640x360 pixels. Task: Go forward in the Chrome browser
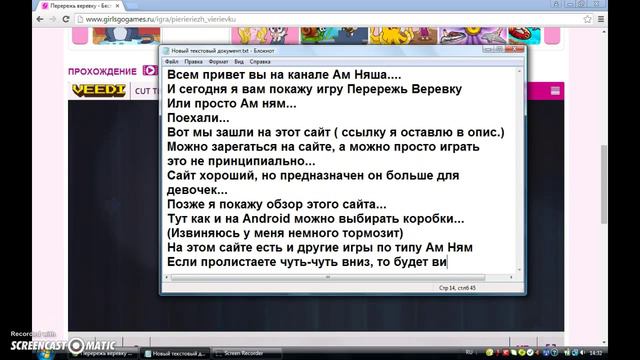point(53,19)
